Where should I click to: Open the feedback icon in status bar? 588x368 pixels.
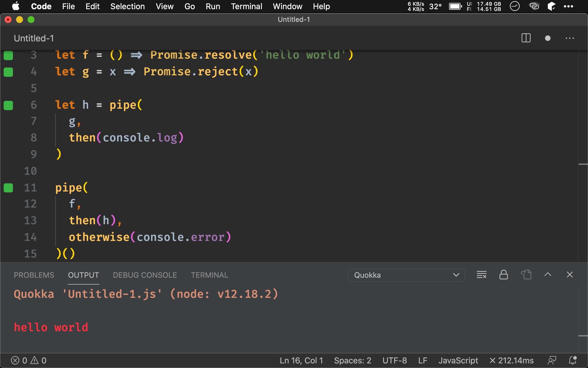[552, 361]
